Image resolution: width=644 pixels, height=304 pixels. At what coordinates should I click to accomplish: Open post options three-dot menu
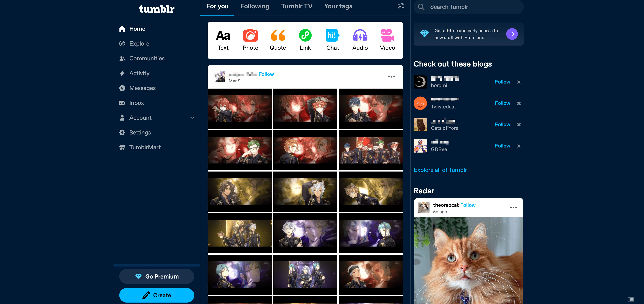pos(391,77)
